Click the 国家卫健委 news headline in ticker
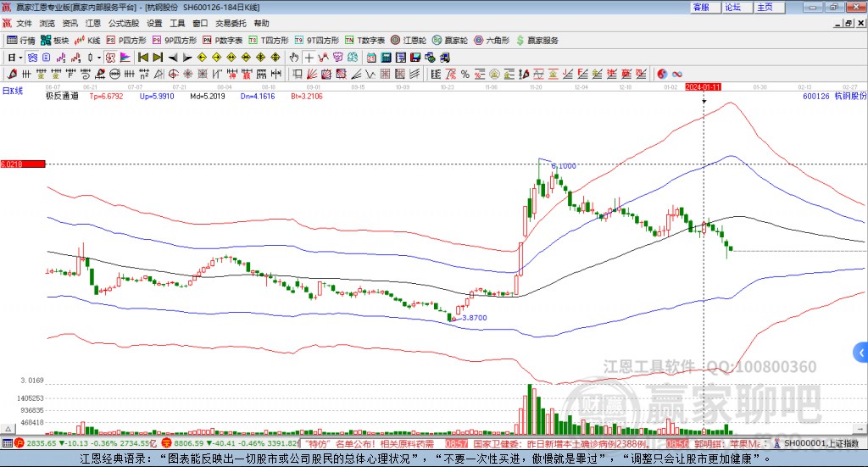868x467 pixels. (560, 444)
